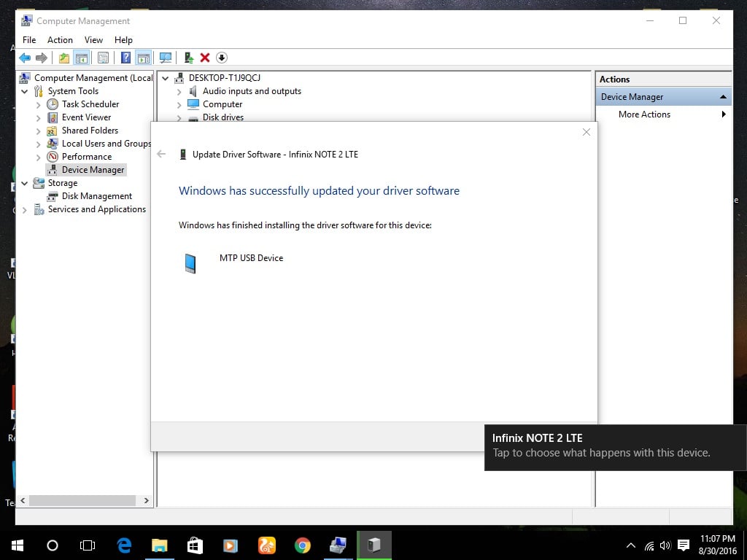Click the blue Help toolbar icon
This screenshot has width=747, height=560.
125,58
